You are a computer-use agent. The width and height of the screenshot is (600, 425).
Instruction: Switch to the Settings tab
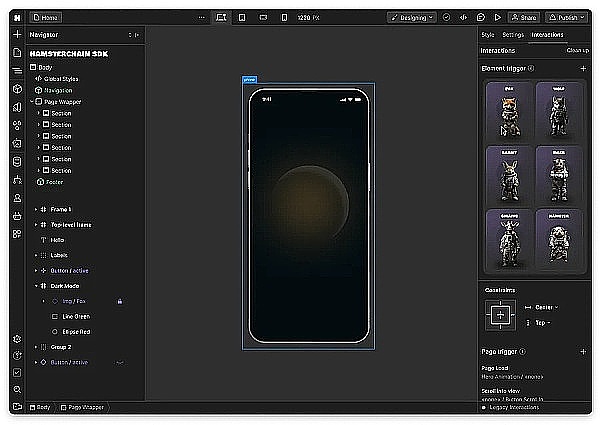pyautogui.click(x=513, y=35)
